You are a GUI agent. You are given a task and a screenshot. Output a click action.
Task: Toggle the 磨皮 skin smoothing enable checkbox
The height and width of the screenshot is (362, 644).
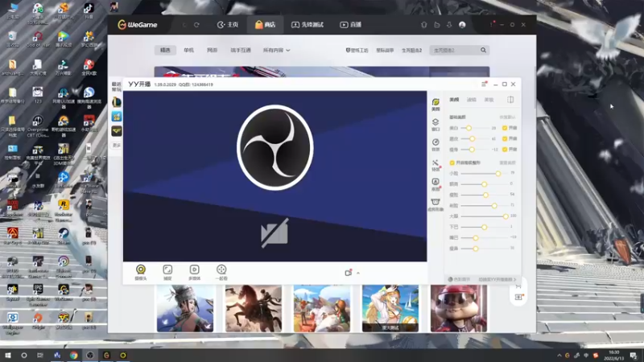point(505,138)
